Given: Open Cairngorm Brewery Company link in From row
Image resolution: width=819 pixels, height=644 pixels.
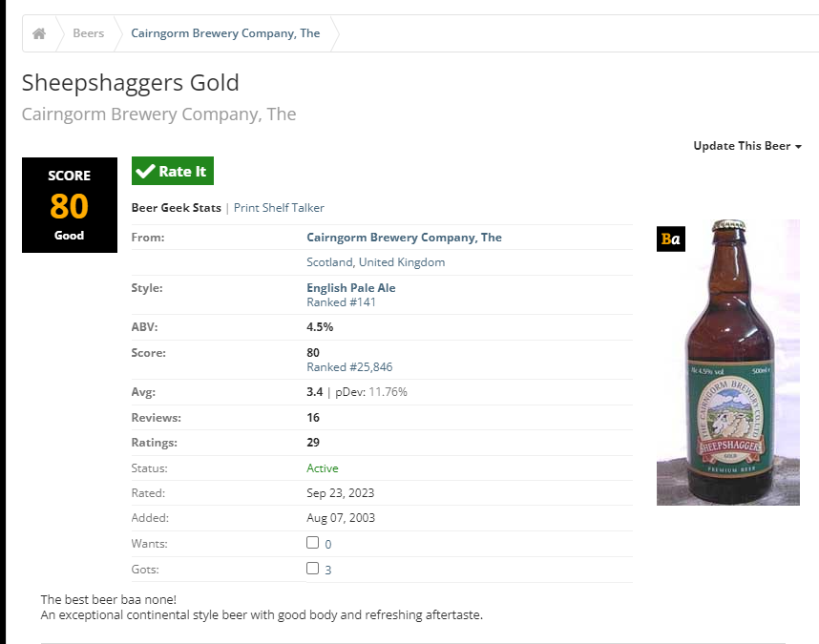Looking at the screenshot, I should click(404, 238).
